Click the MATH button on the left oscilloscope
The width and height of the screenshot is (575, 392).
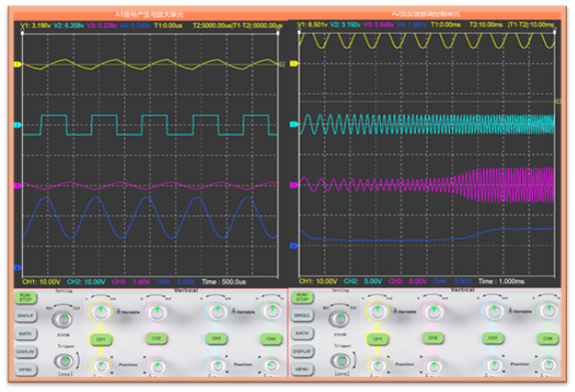coord(26,333)
